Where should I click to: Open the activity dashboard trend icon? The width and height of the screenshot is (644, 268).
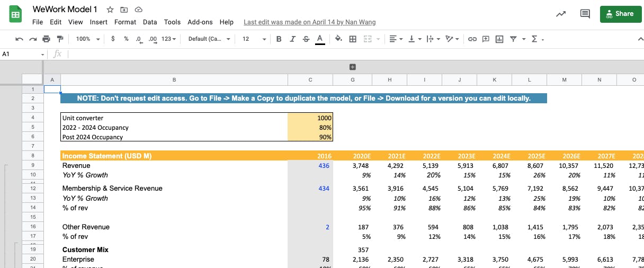[x=561, y=14]
